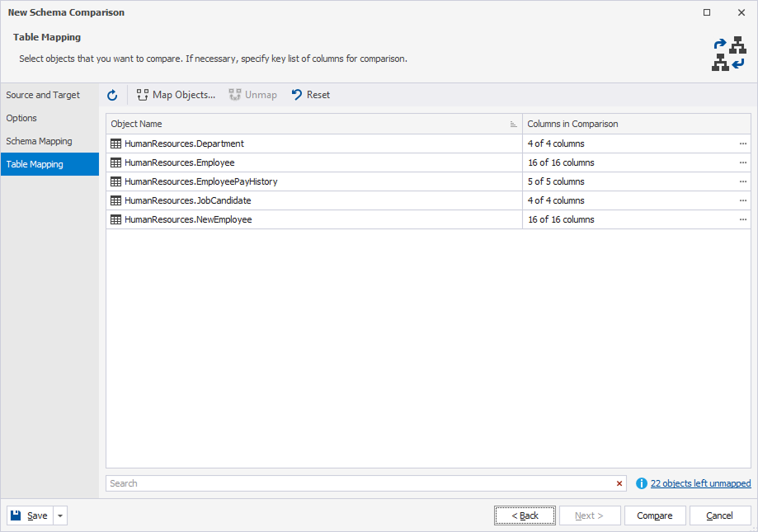Click the Compare button
758x532 pixels.
655,516
